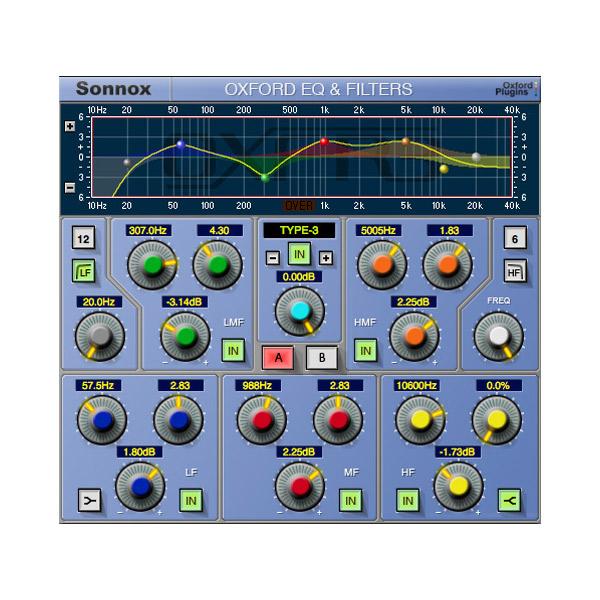Click the LF band shelf shape icon
The image size is (600, 600).
pyautogui.click(x=90, y=500)
